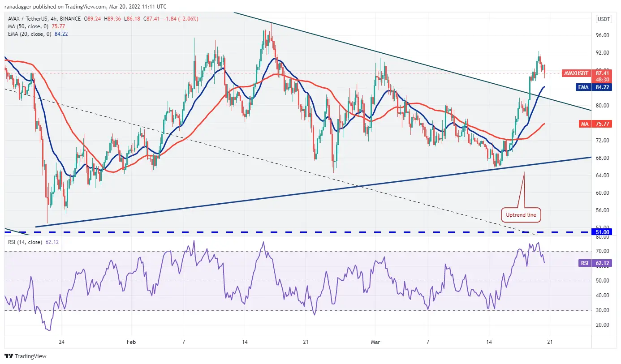Click the blue 51.00 support level tag
The width and height of the screenshot is (621, 364).
click(603, 232)
